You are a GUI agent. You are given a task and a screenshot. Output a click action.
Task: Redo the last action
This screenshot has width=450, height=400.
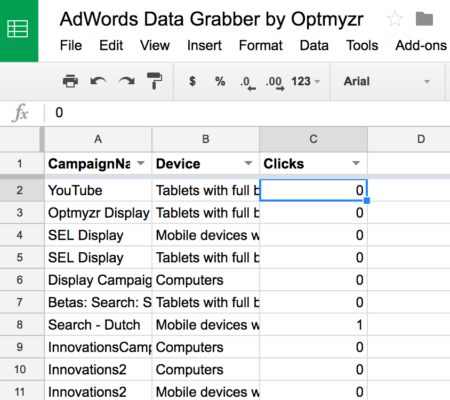(127, 81)
